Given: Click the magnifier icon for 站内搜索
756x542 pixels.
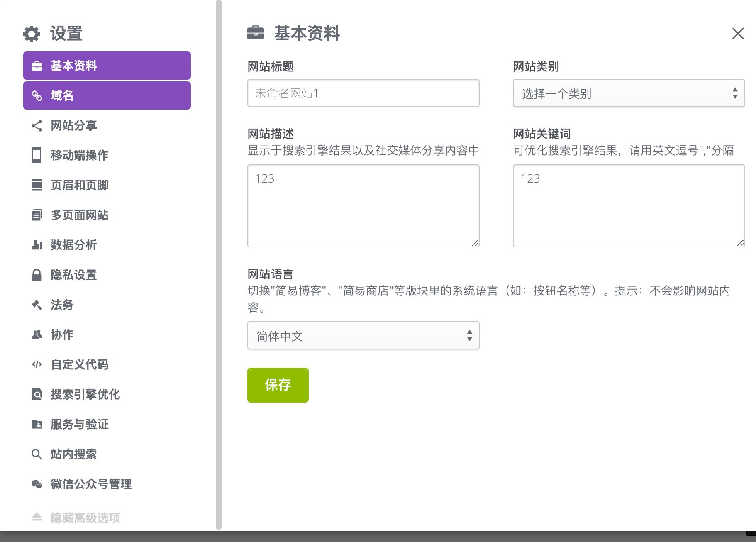Looking at the screenshot, I should [37, 454].
